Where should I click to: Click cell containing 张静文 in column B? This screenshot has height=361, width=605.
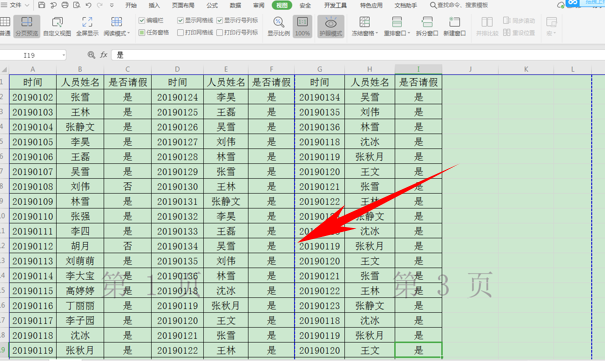pos(80,127)
